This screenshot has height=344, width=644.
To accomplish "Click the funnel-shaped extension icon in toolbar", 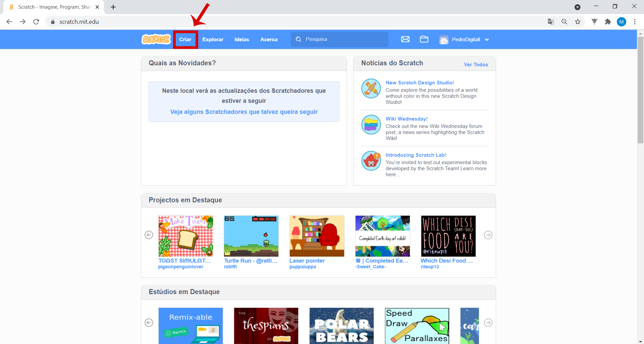I will [594, 22].
